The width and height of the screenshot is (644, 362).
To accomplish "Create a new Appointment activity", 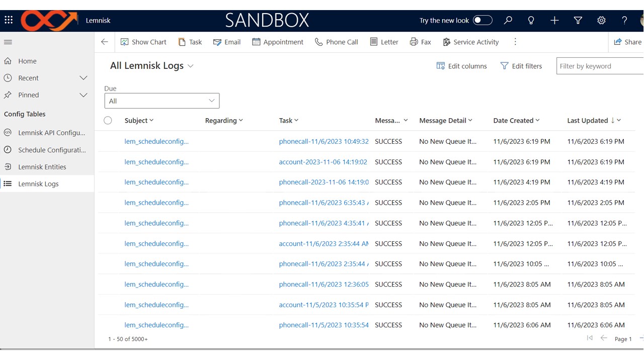I will coord(278,42).
